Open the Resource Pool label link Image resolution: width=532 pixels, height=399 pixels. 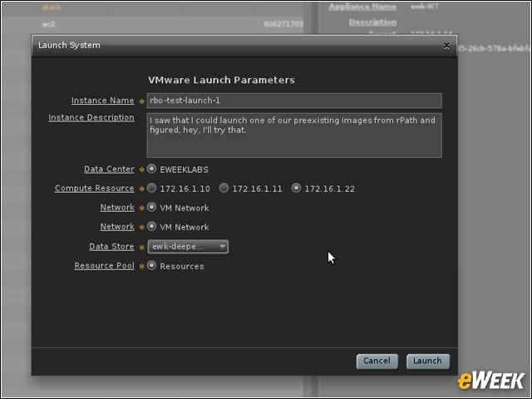[x=104, y=266]
